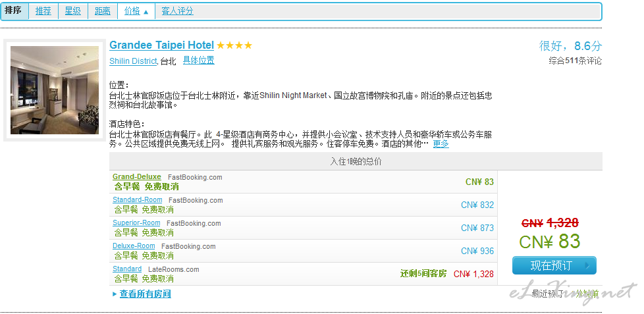Click the ascending arrow next to 价格
This screenshot has width=644, height=314.
tap(146, 12)
